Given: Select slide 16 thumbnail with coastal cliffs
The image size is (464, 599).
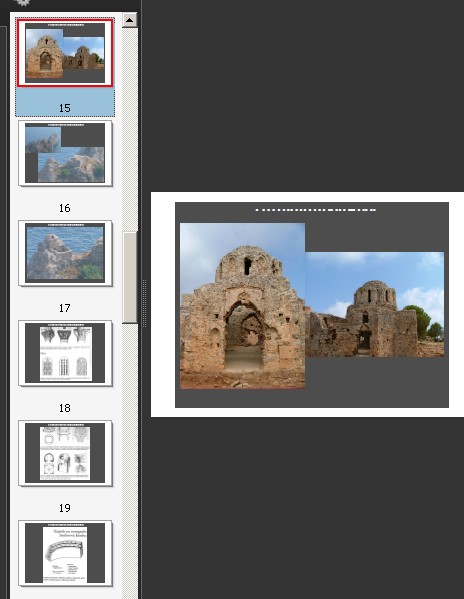Looking at the screenshot, I should (x=65, y=153).
